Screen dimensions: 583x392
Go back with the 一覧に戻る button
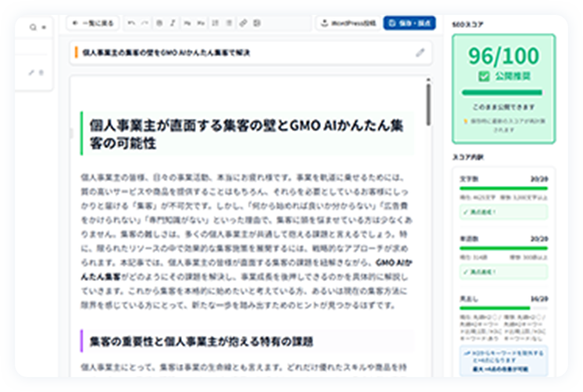[x=93, y=23]
